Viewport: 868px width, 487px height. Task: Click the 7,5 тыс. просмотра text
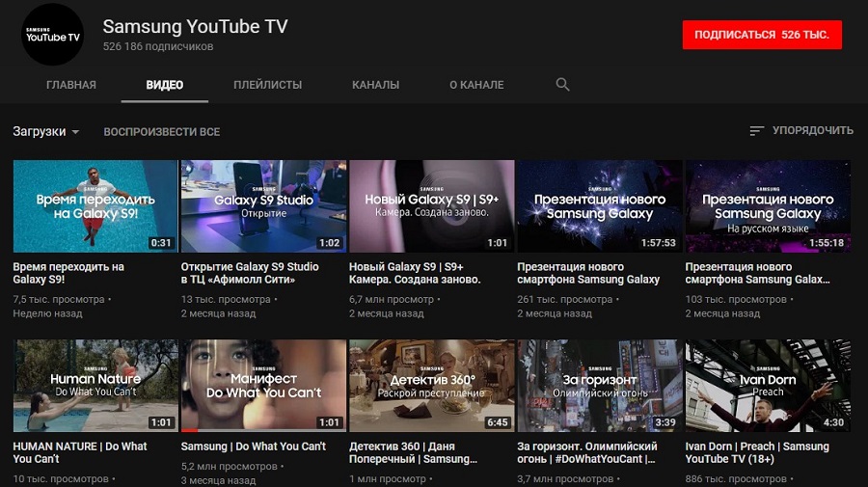(59, 299)
